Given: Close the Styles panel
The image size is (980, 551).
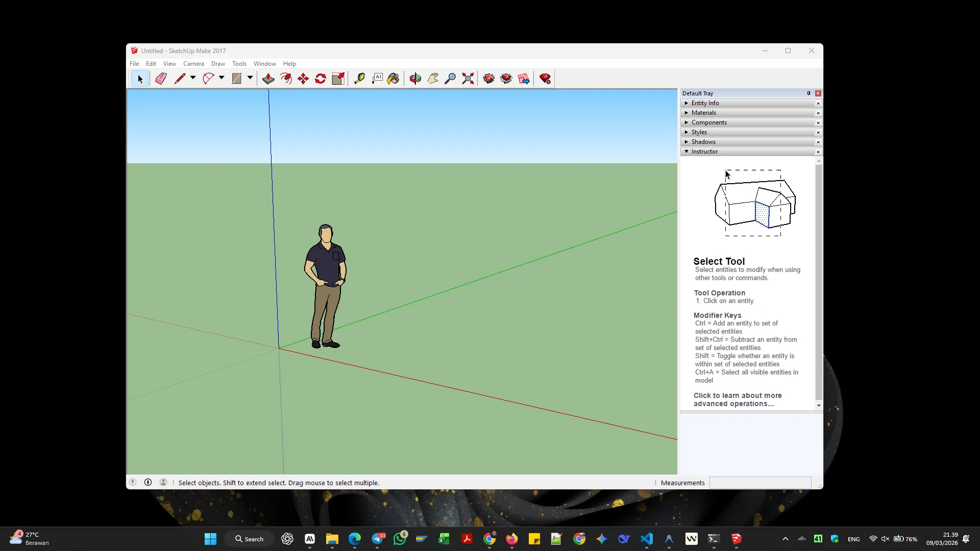Looking at the screenshot, I should [818, 132].
